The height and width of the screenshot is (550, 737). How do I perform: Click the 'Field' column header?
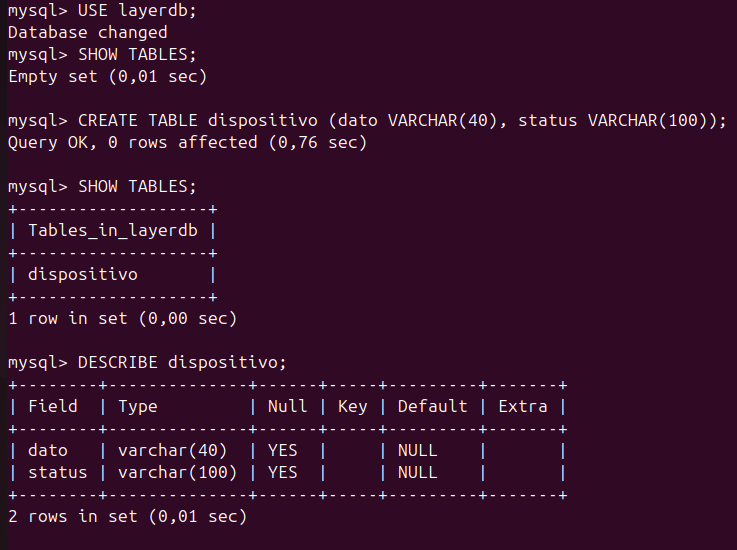[53, 407]
